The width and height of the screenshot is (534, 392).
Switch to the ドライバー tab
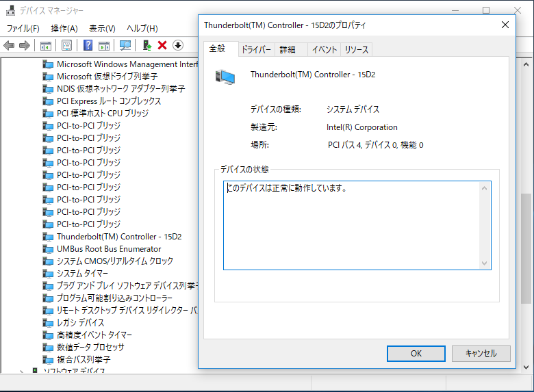[256, 50]
